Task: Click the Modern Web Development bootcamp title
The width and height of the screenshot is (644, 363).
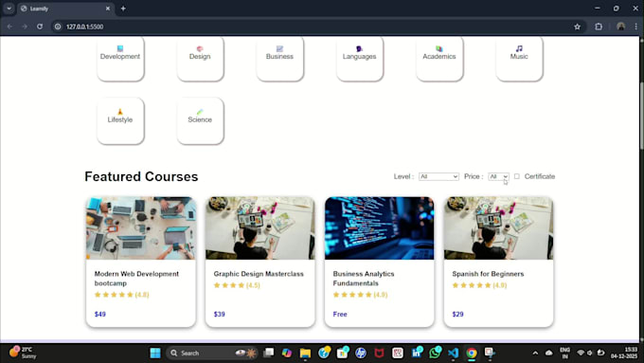Action: (136, 279)
